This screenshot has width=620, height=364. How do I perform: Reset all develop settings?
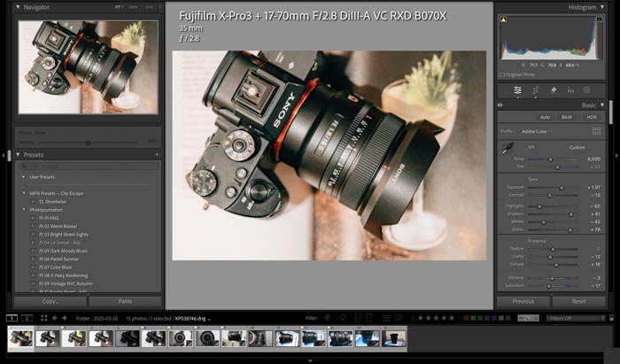579,301
